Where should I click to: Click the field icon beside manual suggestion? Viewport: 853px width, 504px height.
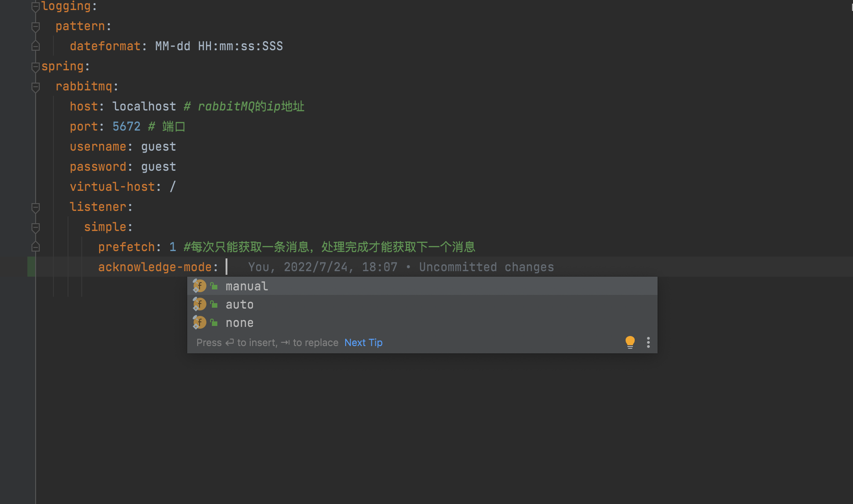coord(200,286)
